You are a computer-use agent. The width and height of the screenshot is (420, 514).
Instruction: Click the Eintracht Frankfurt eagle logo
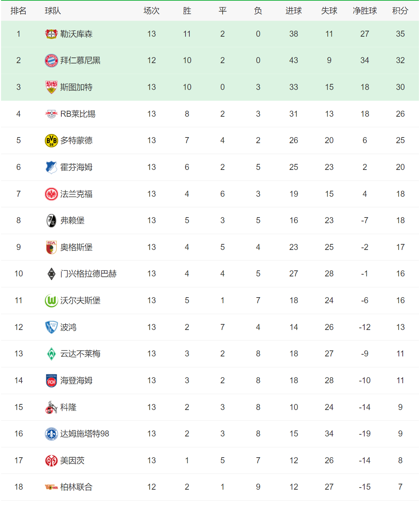[51, 194]
